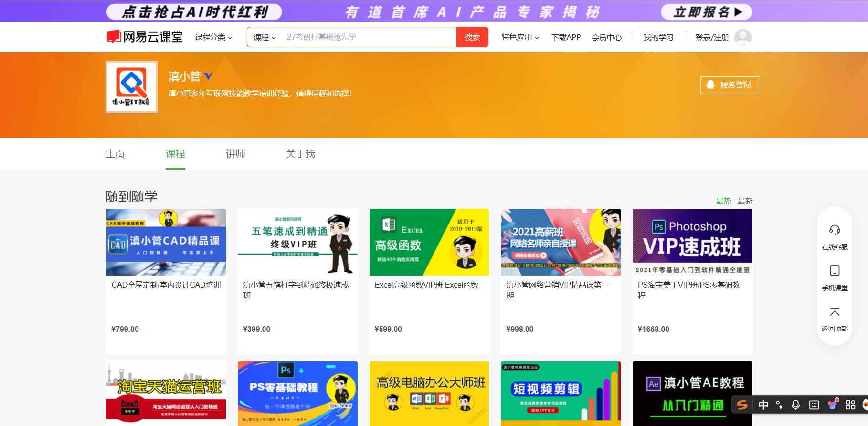
Task: Open the user avatar icon beside login
Action: click(742, 37)
